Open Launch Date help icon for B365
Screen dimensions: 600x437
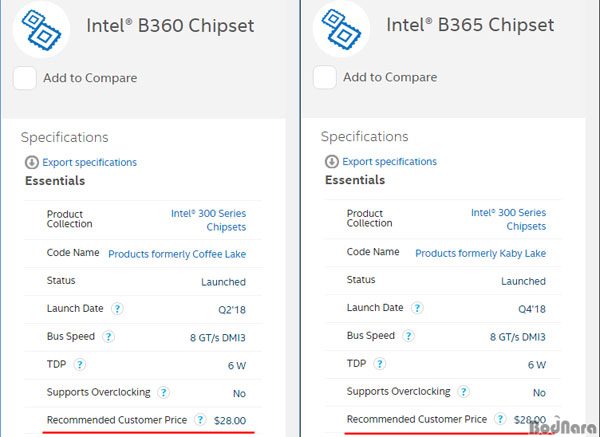(417, 308)
